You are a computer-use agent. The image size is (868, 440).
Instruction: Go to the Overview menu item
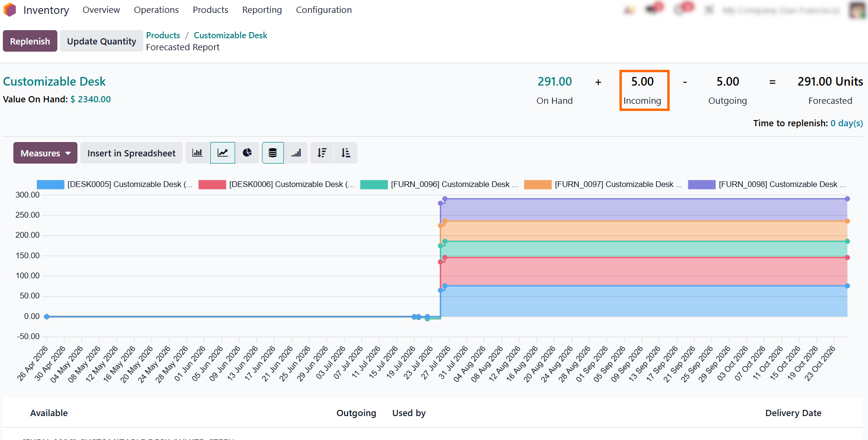pos(101,10)
